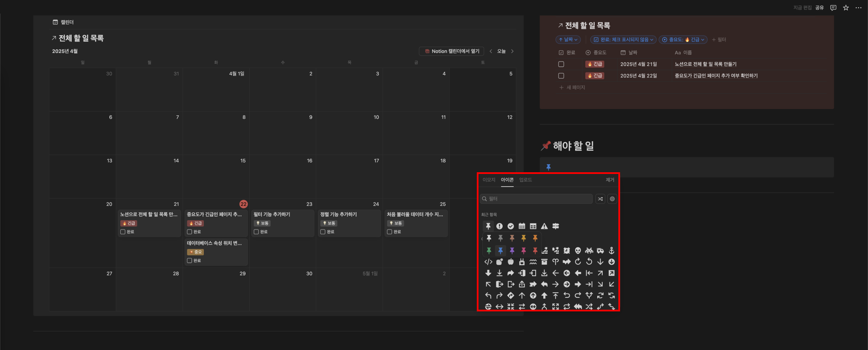868x350 pixels.
Task: Select the calendar icon in recent items
Action: tap(522, 226)
